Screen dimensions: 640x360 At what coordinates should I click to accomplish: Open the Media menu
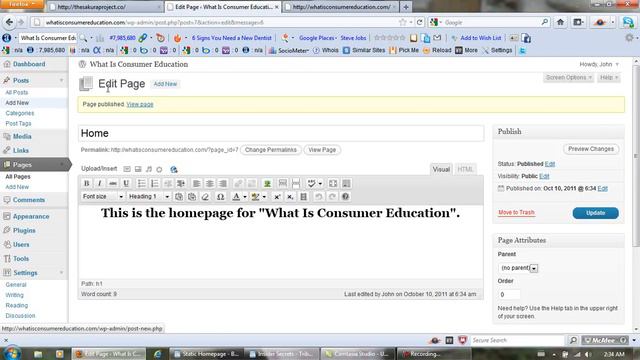pos(22,136)
